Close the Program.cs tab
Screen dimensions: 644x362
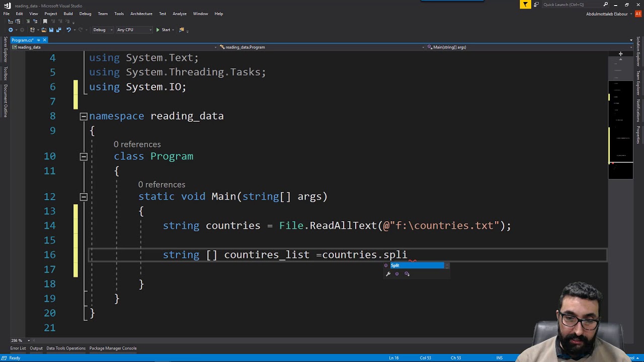pos(44,40)
